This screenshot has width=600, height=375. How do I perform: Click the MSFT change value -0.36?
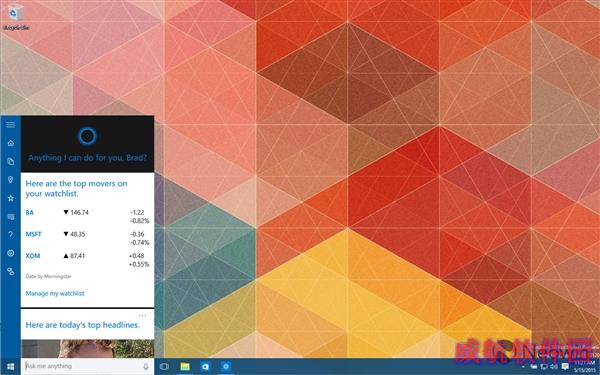pos(137,234)
